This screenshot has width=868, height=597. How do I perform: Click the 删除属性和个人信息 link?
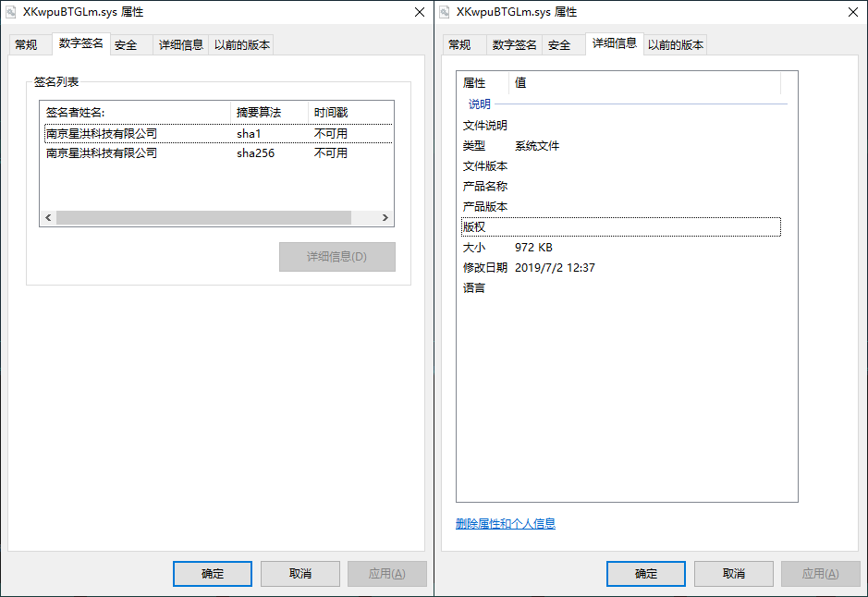506,524
